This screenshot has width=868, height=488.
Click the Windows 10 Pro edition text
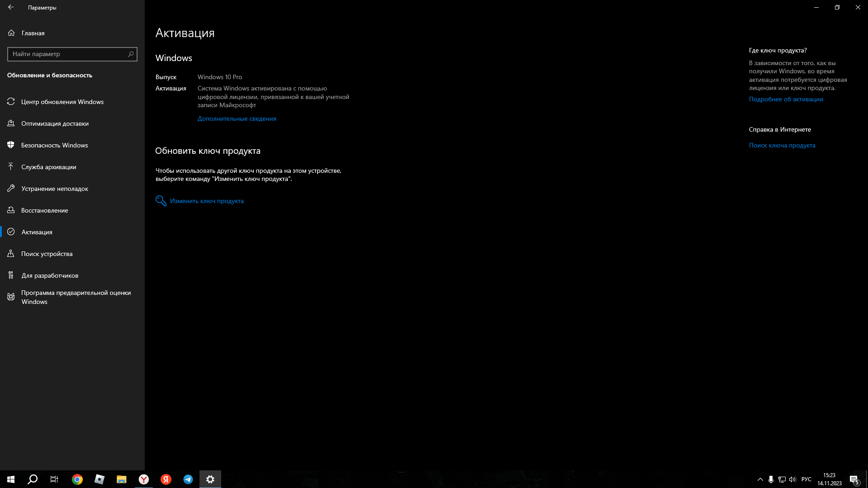tap(219, 77)
